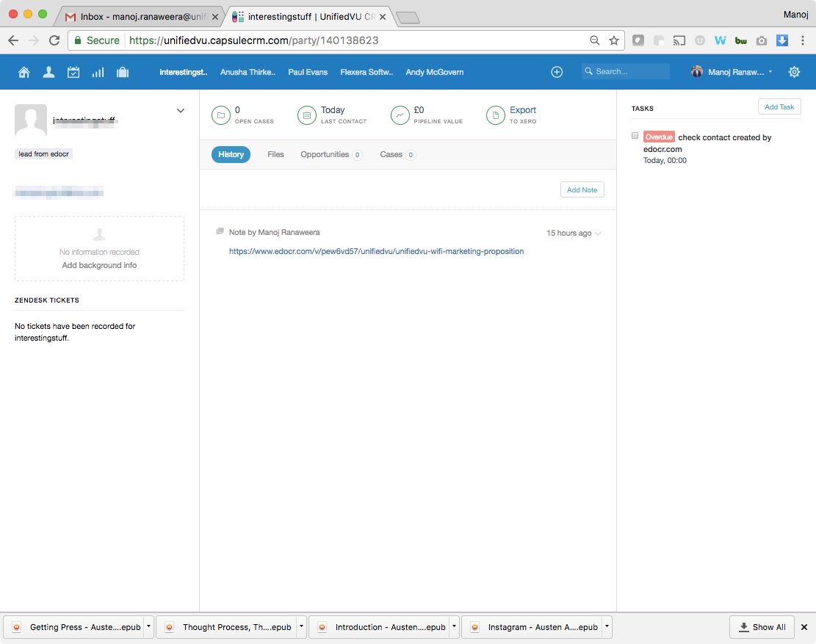The image size is (816, 644).
Task: Open the Flexera Softw.. recent contact
Action: [x=367, y=72]
